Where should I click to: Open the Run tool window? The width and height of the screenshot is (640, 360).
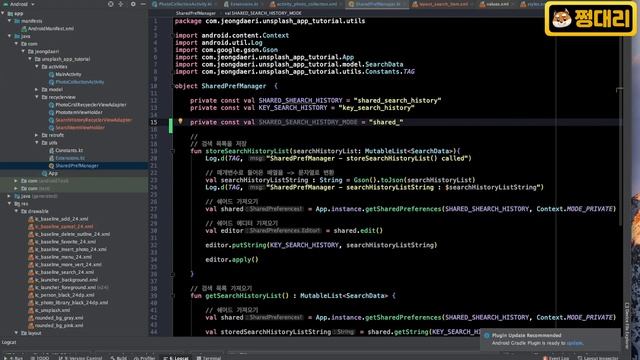[13, 358]
